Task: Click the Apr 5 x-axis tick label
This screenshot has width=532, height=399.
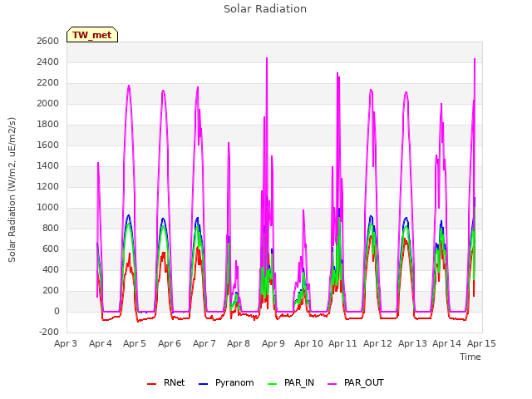Action: click(135, 343)
